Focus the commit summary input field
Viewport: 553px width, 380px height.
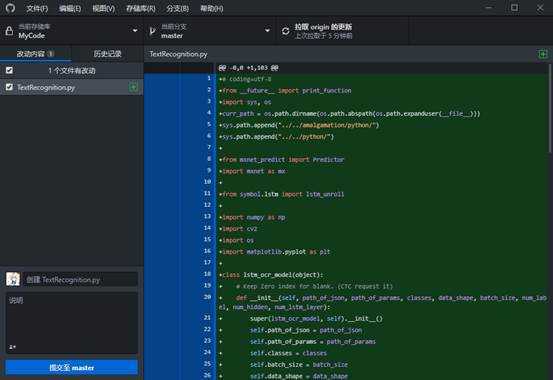click(80, 280)
